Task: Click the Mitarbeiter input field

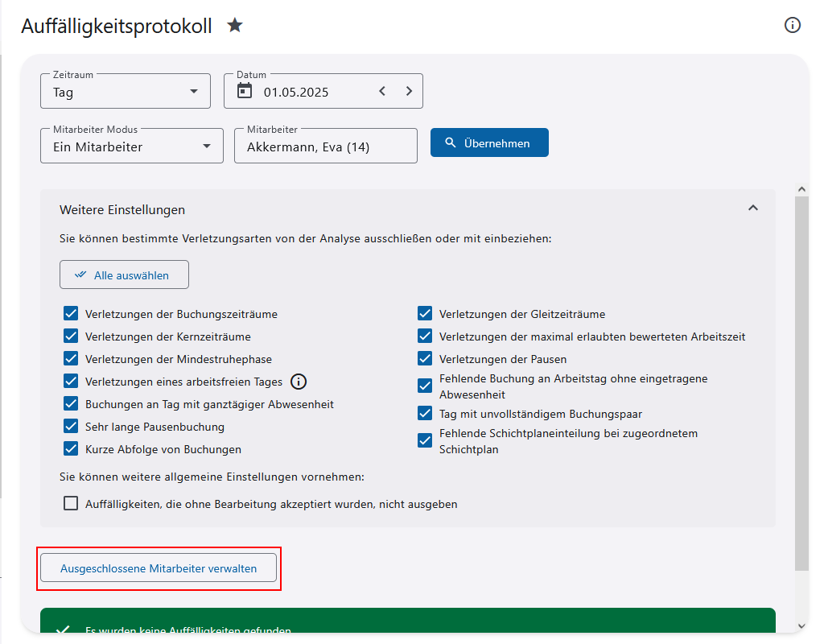Action: point(325,147)
